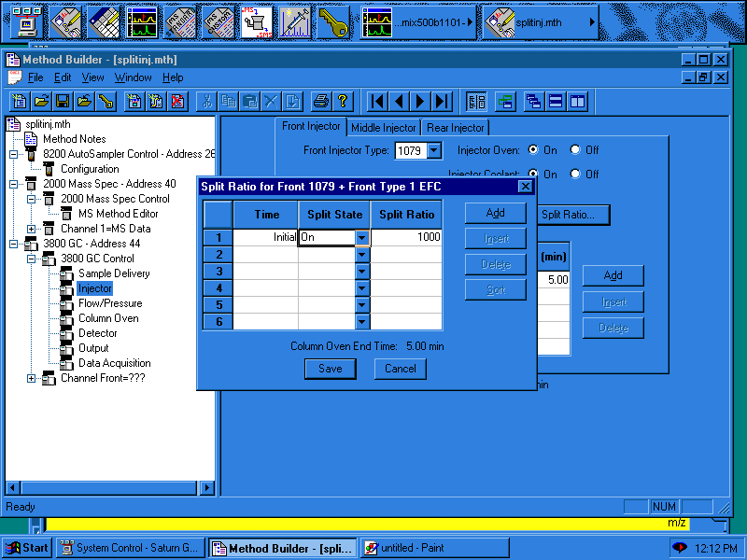The height and width of the screenshot is (560, 747).
Task: Click the Previous section arrow icon
Action: [399, 102]
